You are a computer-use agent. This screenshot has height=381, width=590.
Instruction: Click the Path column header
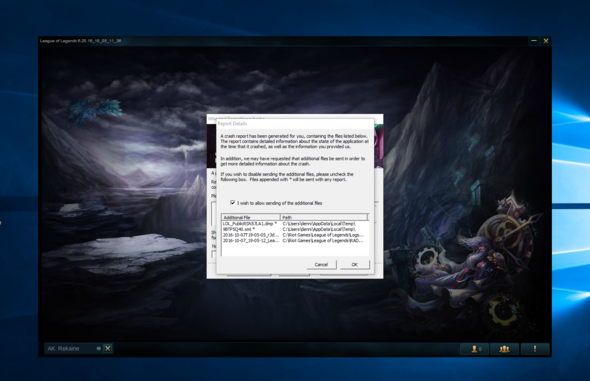click(x=324, y=217)
